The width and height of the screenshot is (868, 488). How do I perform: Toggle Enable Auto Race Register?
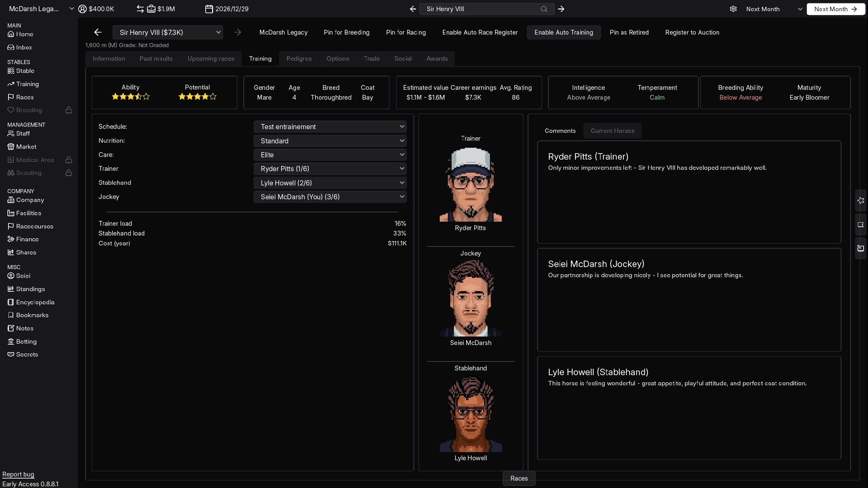[x=480, y=33]
